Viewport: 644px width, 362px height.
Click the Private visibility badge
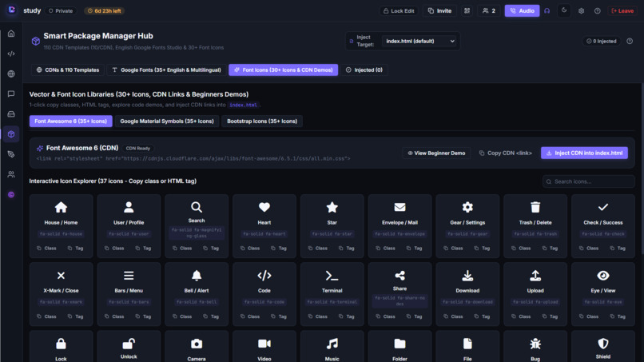[x=61, y=10]
